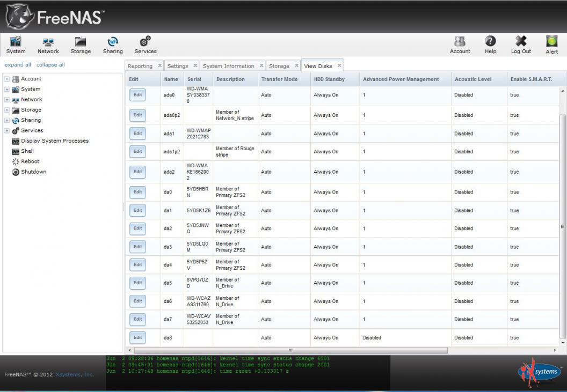Open the System toolbar icon
The width and height of the screenshot is (567, 392).
(x=16, y=45)
